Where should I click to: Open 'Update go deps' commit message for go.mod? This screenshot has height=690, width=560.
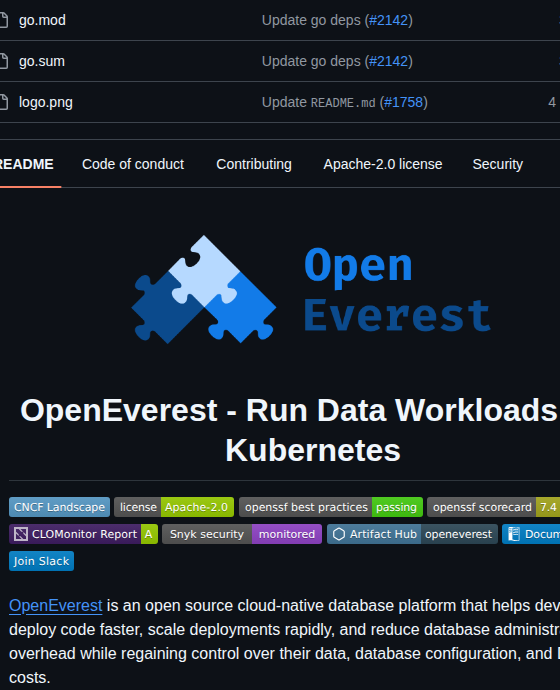tap(311, 20)
